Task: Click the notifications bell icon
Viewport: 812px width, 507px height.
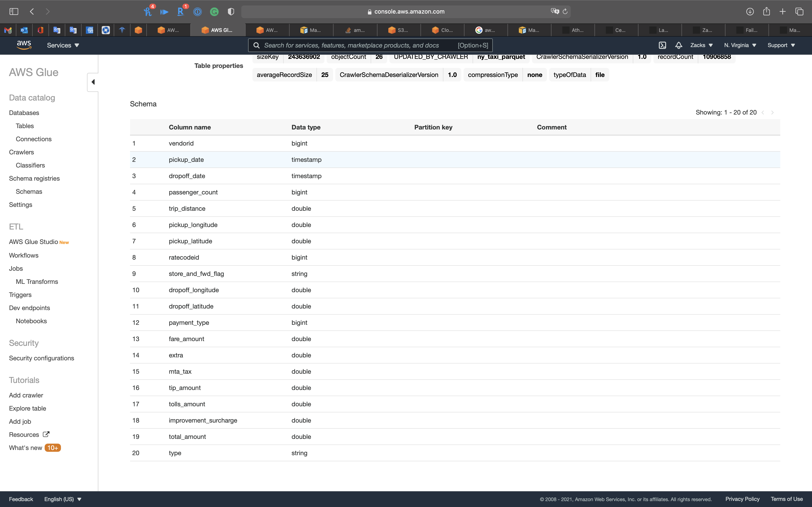Action: (x=679, y=45)
